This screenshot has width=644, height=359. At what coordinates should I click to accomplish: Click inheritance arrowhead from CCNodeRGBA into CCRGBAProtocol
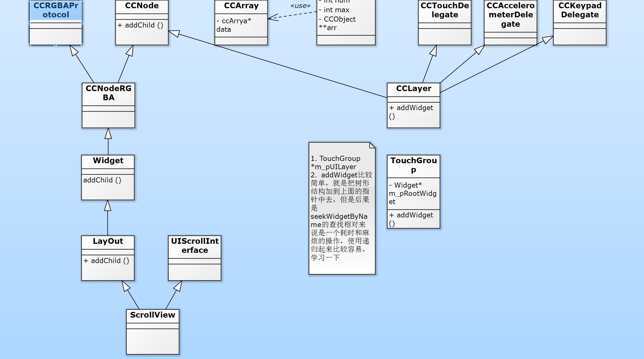pyautogui.click(x=73, y=50)
